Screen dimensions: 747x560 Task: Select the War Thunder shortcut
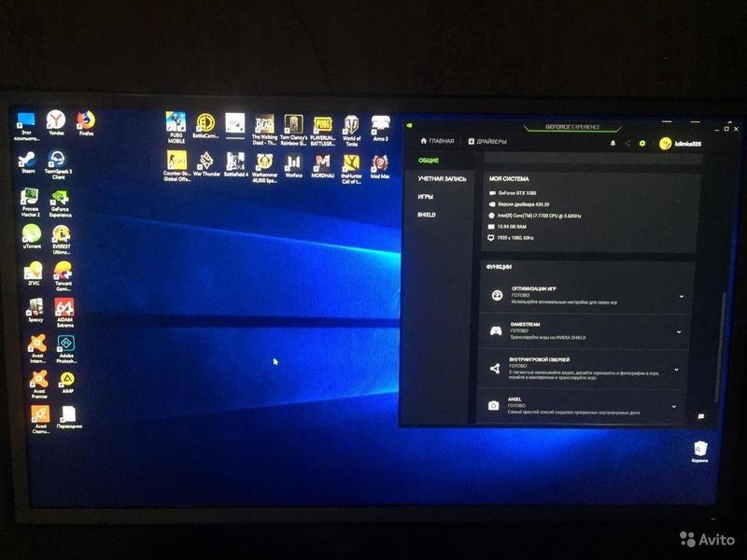[206, 164]
